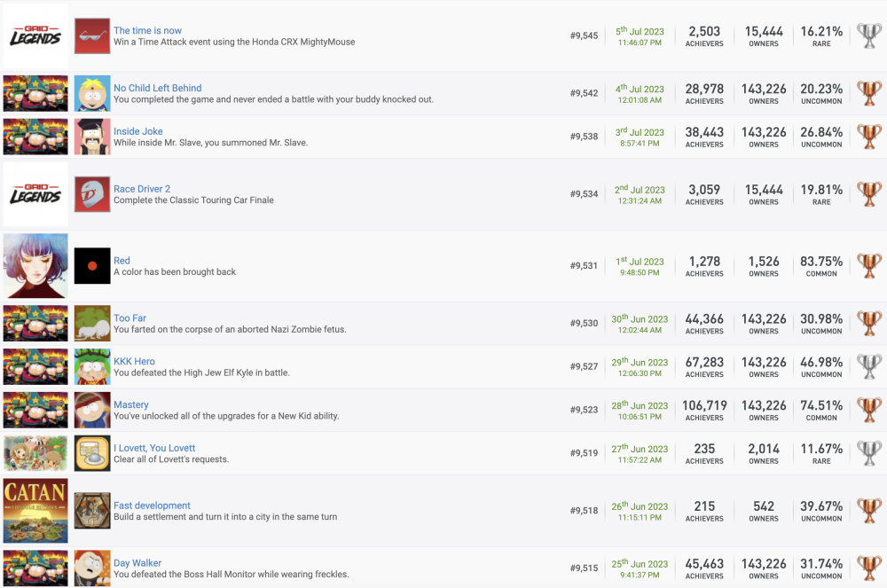Open the Too Far trophy link
Viewport: 887px width, 588px height.
pos(130,318)
